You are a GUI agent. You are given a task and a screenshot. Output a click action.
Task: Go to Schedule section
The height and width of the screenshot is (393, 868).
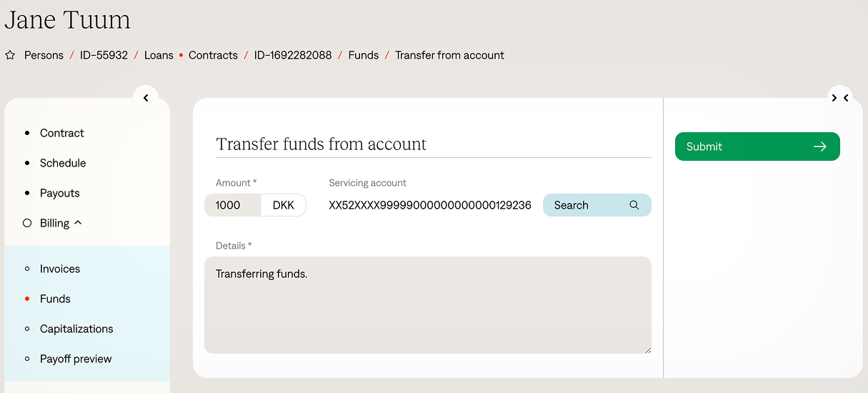[63, 163]
